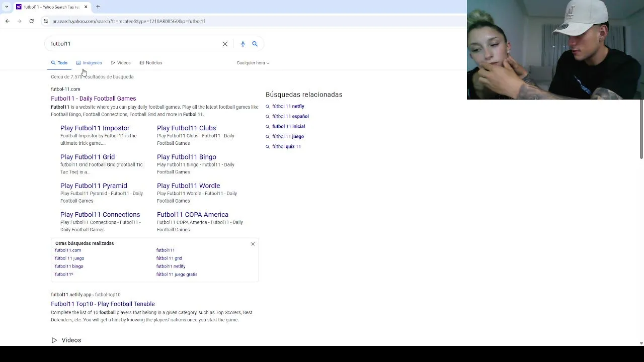Click the futbol-11.com URL text

coord(65,89)
